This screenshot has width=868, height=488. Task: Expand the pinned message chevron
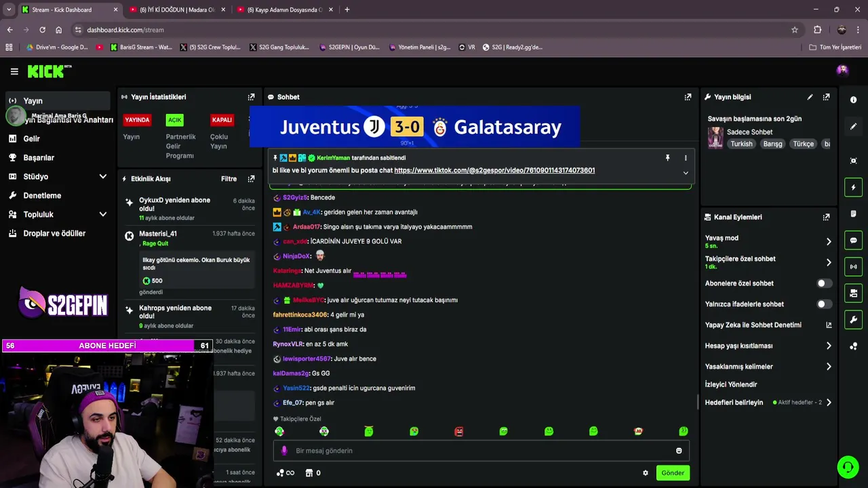tap(686, 173)
